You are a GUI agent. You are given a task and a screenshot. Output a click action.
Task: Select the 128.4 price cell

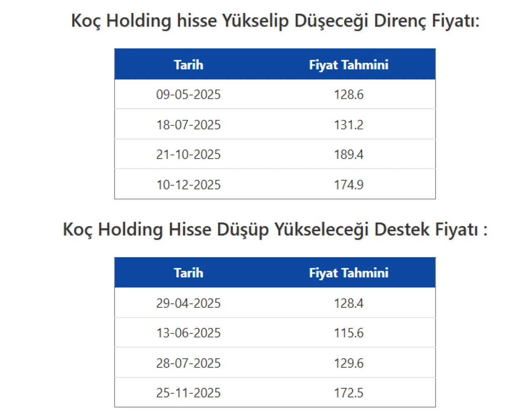(349, 303)
